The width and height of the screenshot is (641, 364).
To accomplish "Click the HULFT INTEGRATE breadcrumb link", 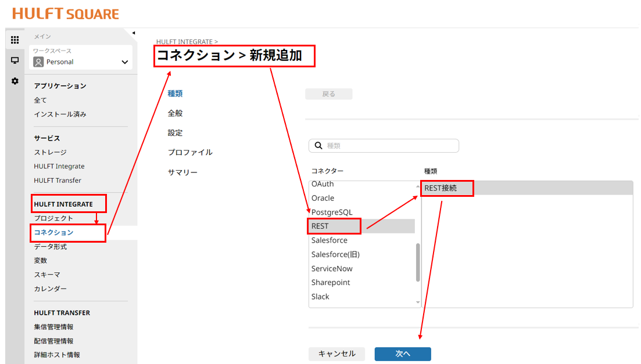I will pyautogui.click(x=184, y=42).
